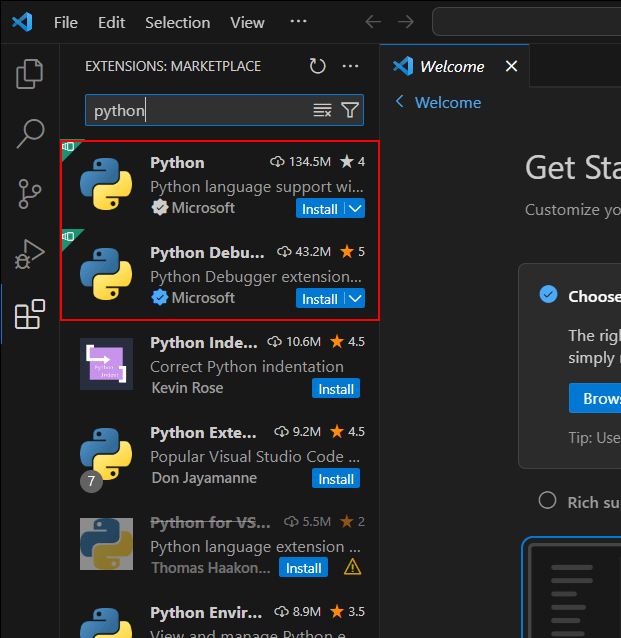Open the overflow menu with three dots
The height and width of the screenshot is (638, 621).
pyautogui.click(x=298, y=21)
